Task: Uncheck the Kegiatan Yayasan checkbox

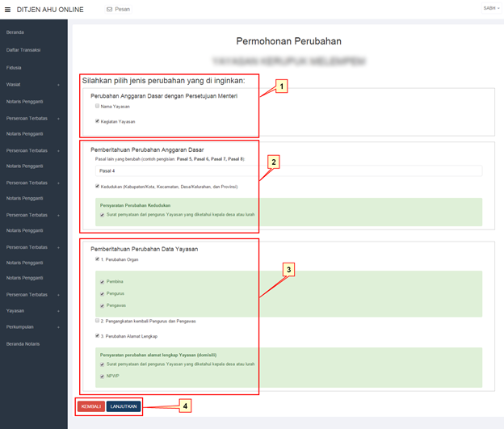Action: (x=98, y=121)
